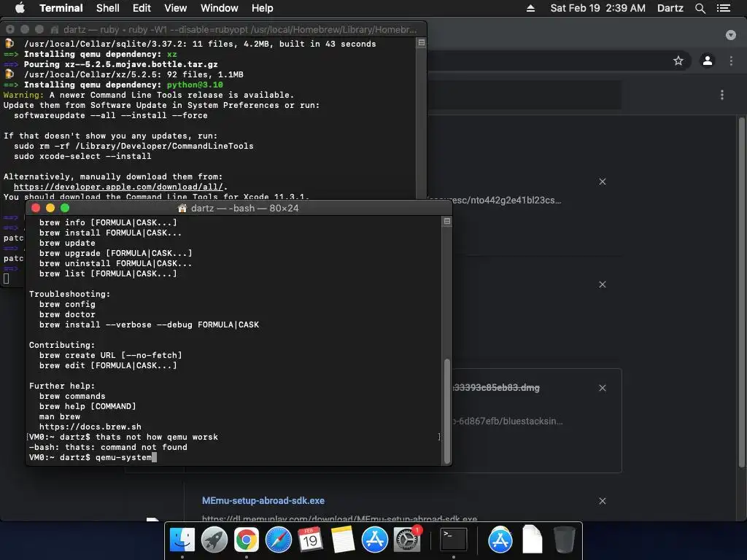Screen dimensions: 747x560
Task: Open the Trash in the Dock
Action: coord(565,540)
